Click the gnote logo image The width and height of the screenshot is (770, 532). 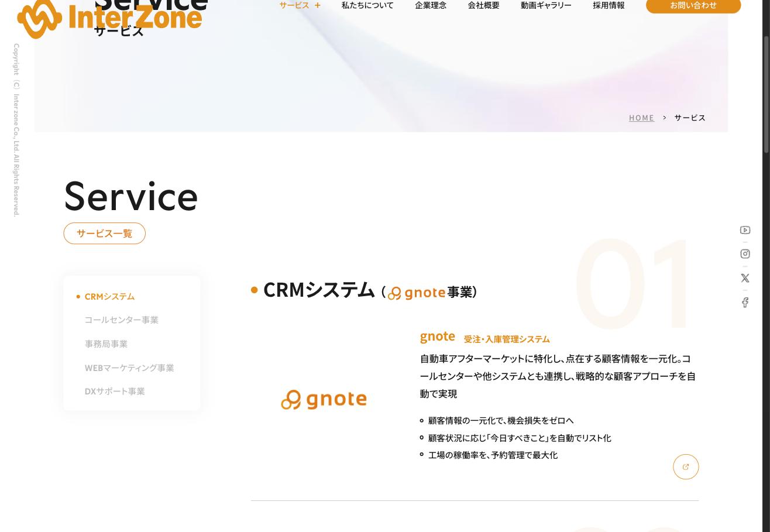(324, 400)
